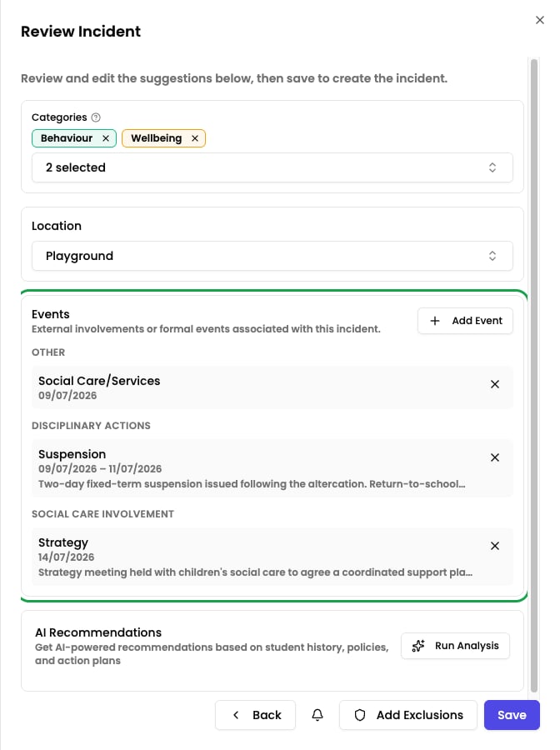
Task: Click the DISCIPLINARY ACTIONS section heading
Action: [91, 426]
